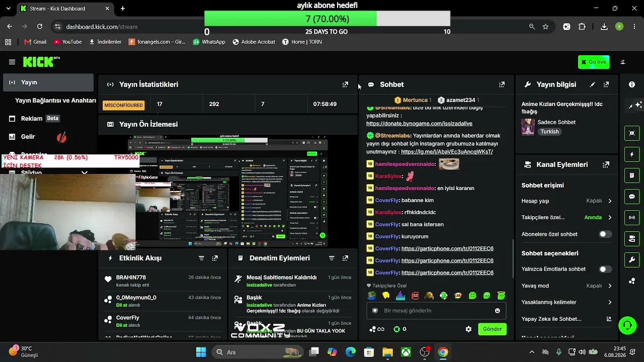Screen dimensions: 644x362
Task: Click the stream preview thumbnail
Action: 228,191
